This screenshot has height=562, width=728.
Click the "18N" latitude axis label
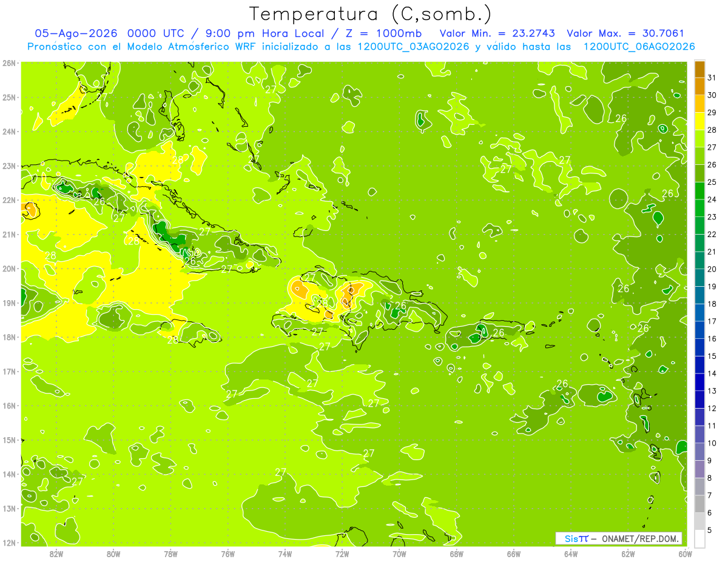10,337
